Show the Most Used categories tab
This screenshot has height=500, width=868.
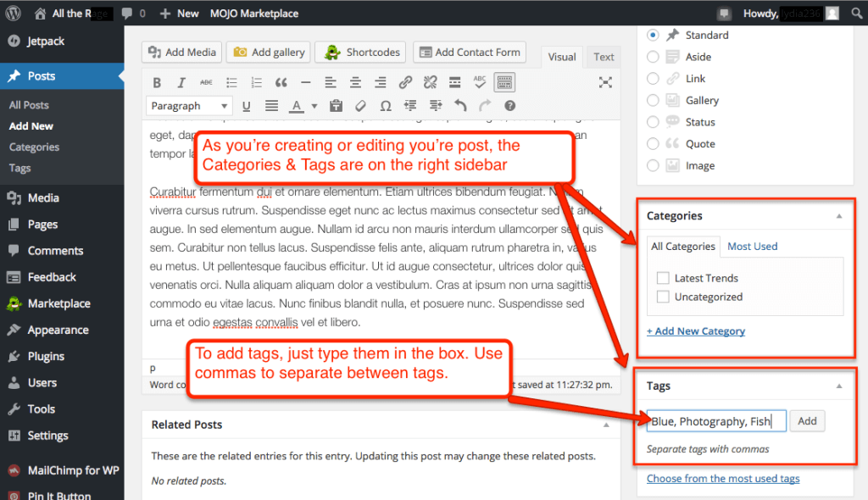point(753,247)
